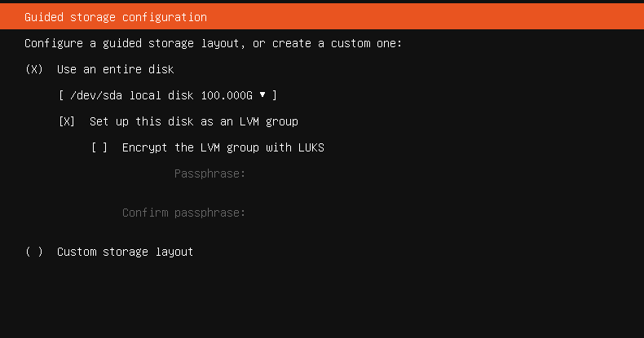This screenshot has height=338, width=644.
Task: Click the downward triangle in the disk selector
Action: (262, 95)
